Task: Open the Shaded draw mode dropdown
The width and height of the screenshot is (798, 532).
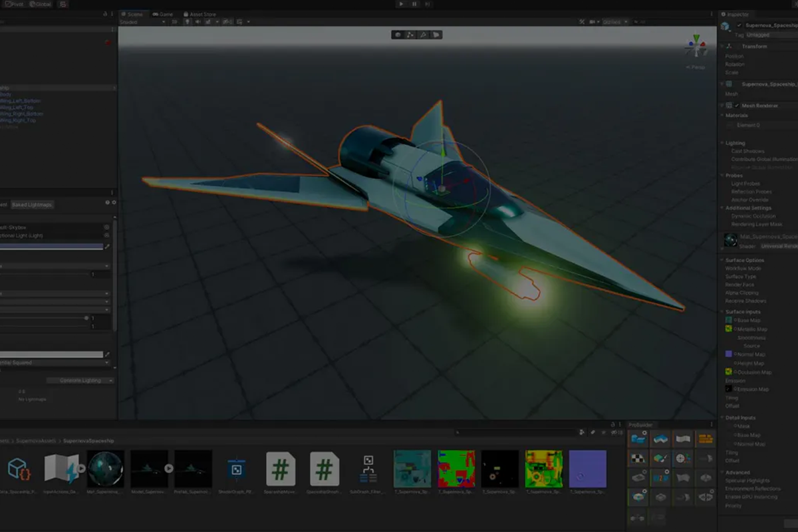Action: (x=144, y=22)
